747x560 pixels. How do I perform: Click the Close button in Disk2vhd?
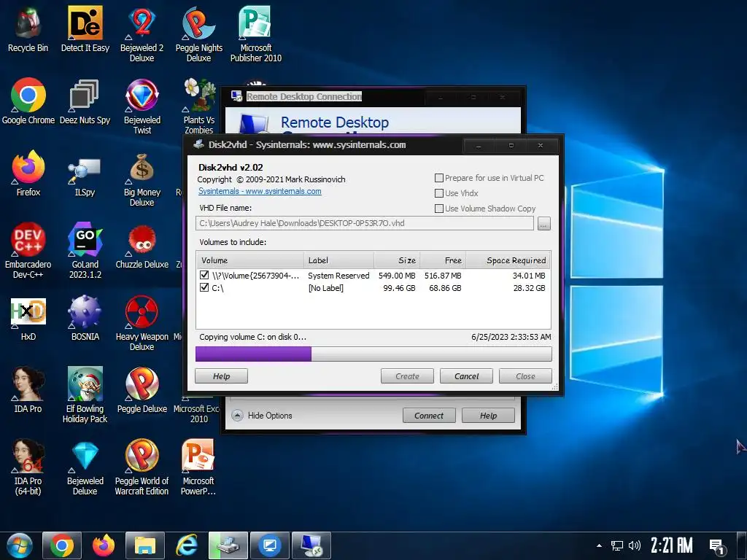525,376
